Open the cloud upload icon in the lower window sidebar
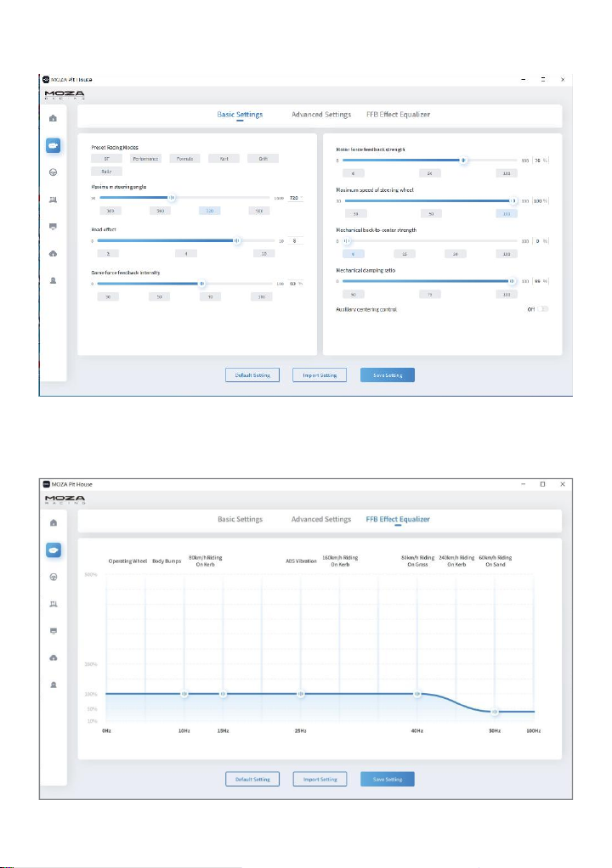612x868 pixels. point(54,657)
